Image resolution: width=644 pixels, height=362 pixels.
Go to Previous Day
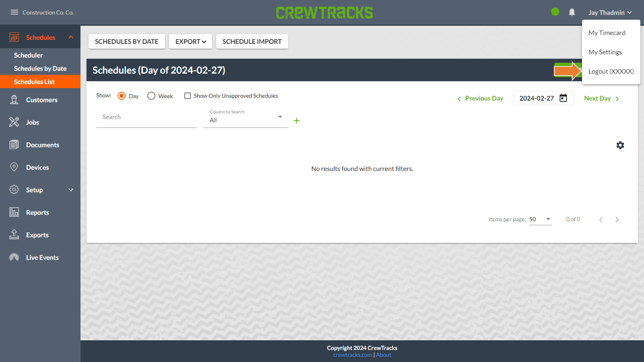coord(480,98)
